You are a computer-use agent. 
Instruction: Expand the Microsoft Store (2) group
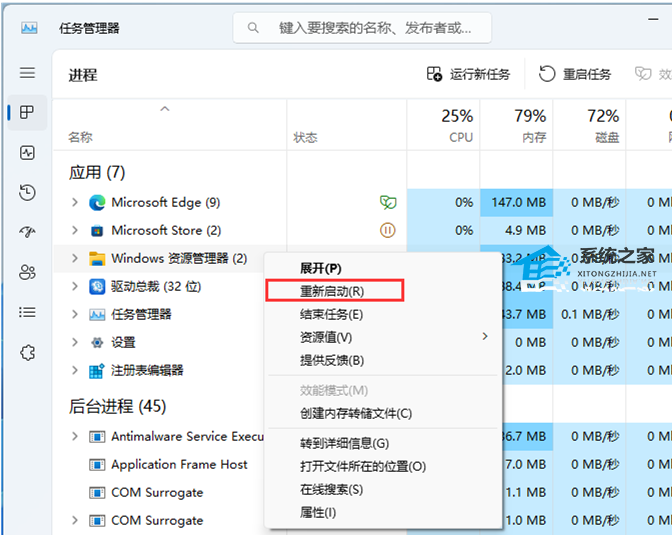pos(75,231)
